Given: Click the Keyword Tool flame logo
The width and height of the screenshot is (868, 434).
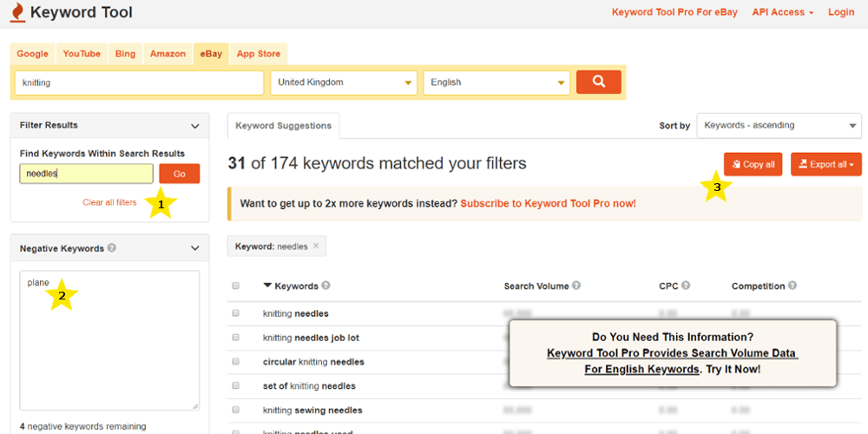Looking at the screenshot, I should (16, 12).
